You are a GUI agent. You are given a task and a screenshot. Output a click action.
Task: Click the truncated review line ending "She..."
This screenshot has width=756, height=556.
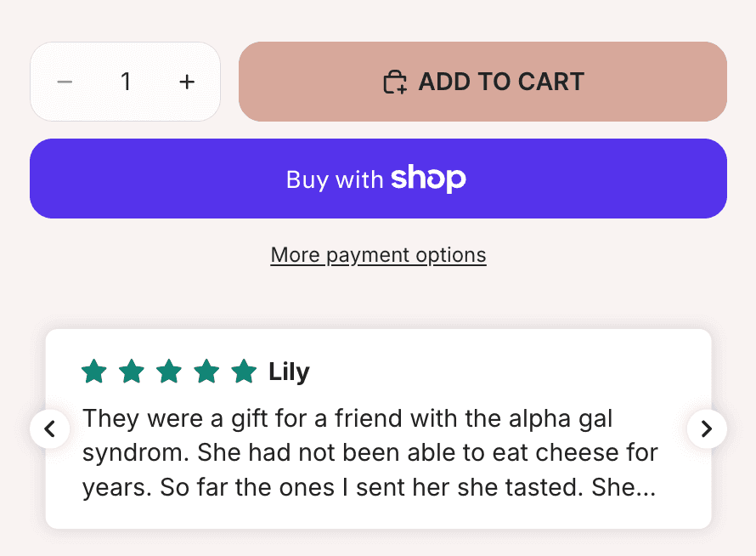[369, 488]
